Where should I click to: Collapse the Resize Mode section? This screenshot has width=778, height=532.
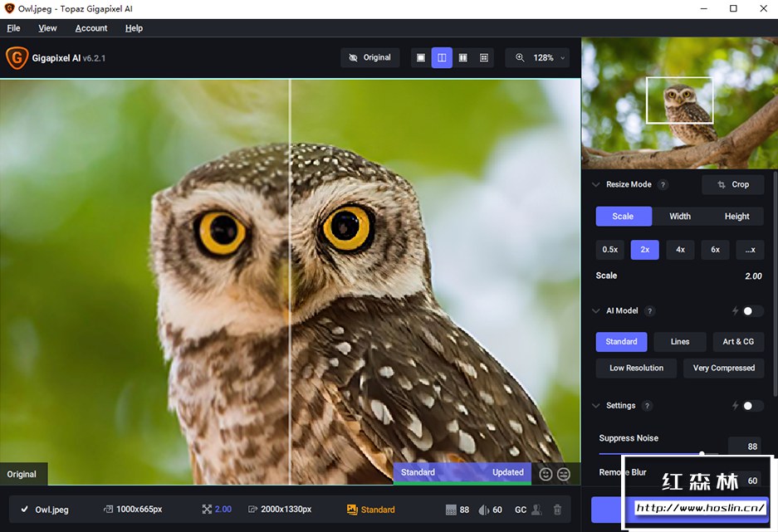tap(595, 185)
